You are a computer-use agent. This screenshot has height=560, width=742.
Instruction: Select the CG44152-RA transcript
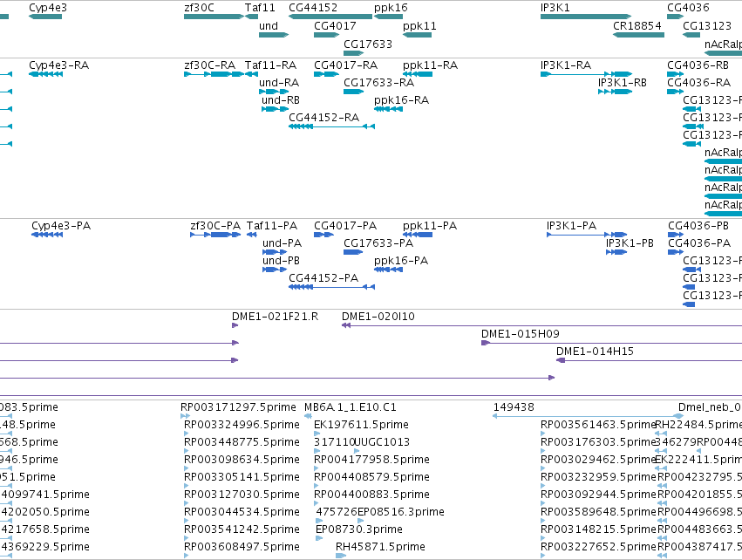331,126
